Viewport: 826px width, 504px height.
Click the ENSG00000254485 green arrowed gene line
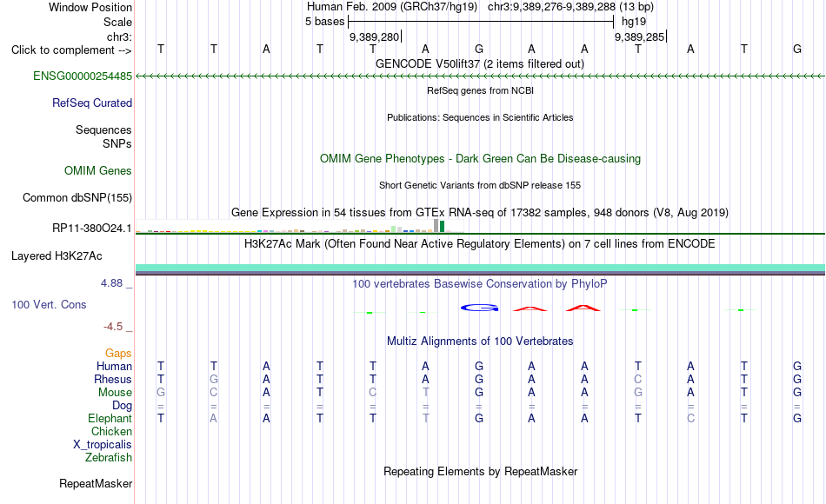point(480,76)
